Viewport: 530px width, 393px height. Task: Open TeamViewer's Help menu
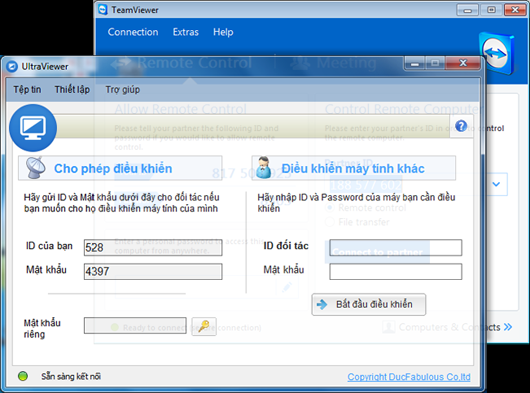point(223,32)
